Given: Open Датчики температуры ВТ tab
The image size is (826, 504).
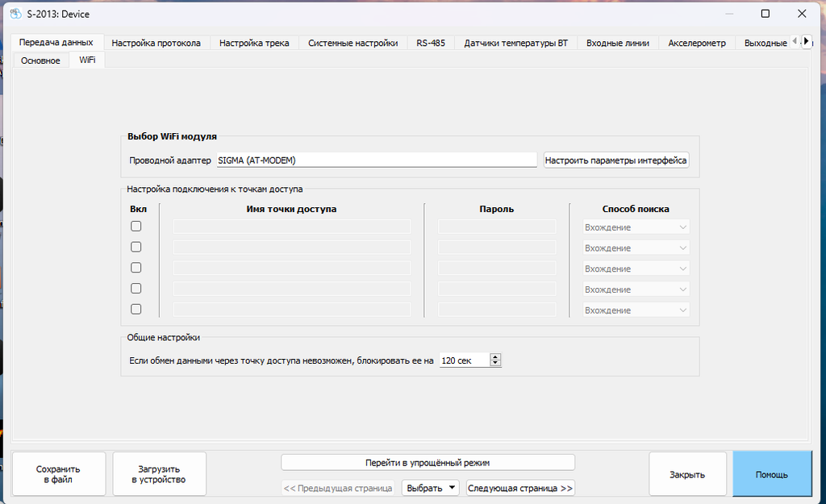Looking at the screenshot, I should click(515, 43).
